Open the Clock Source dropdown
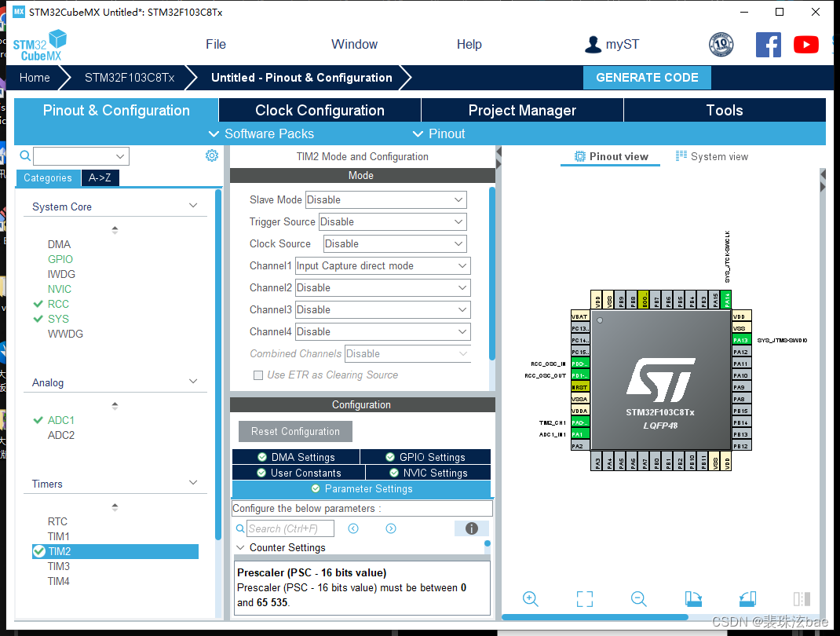This screenshot has height=636, width=840. tap(395, 243)
